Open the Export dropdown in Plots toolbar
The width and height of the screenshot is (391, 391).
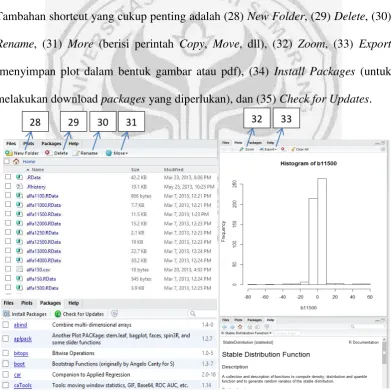[268, 149]
